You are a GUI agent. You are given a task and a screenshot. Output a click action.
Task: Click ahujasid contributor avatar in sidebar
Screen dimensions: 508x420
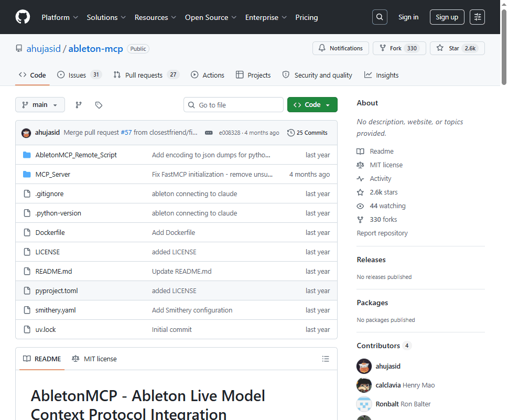tap(364, 366)
